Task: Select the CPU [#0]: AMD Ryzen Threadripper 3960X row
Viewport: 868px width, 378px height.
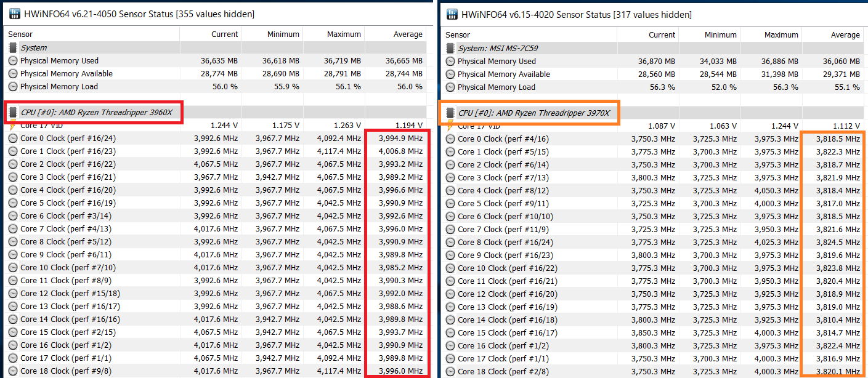Action: click(x=215, y=112)
